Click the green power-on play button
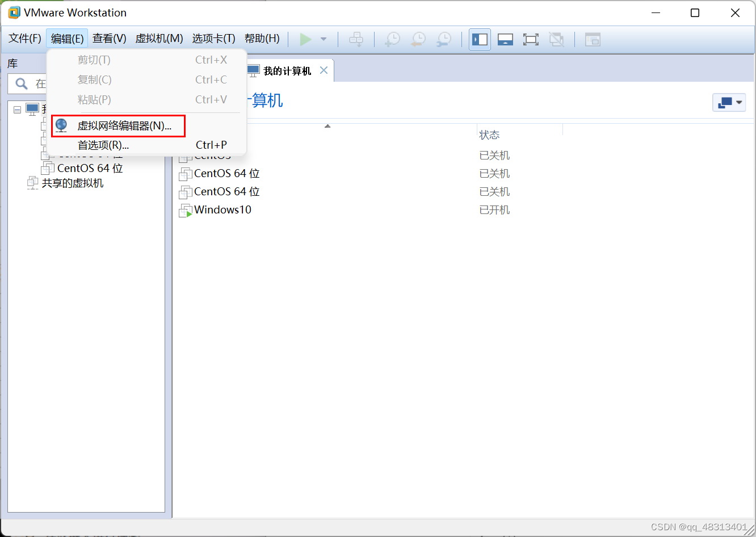Screen dimensions: 756x537 305,39
